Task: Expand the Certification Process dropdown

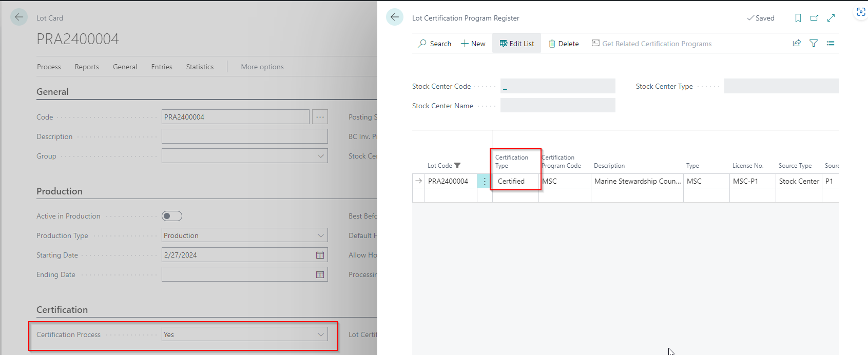Action: 321,334
